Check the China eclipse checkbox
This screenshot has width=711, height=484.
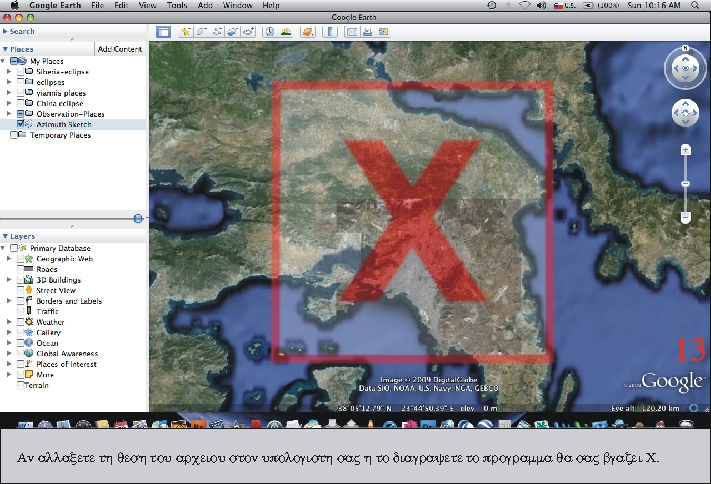[20, 103]
